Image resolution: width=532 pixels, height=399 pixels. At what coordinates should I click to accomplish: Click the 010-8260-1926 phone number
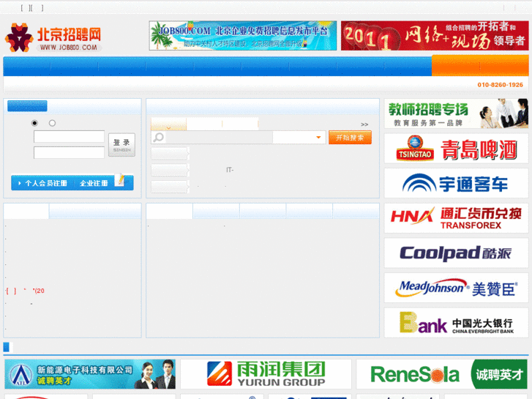point(500,85)
